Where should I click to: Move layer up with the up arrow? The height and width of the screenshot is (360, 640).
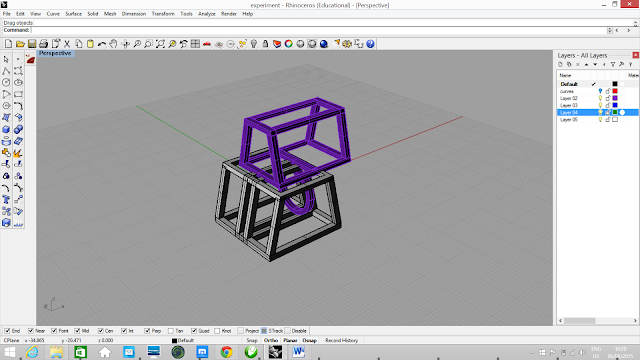587,64
